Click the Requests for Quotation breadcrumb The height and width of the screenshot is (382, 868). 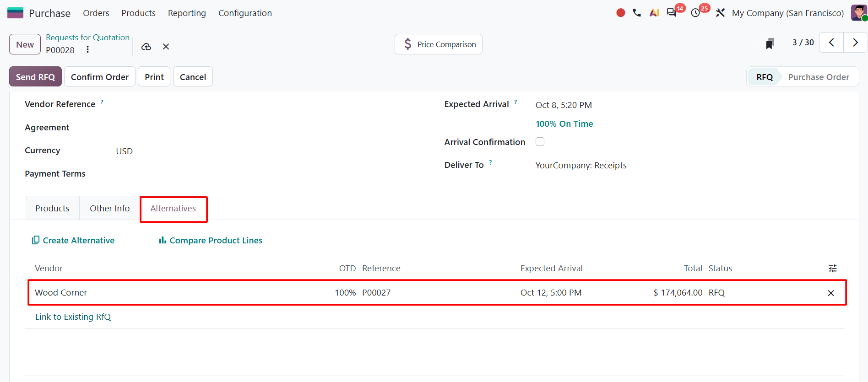point(87,38)
